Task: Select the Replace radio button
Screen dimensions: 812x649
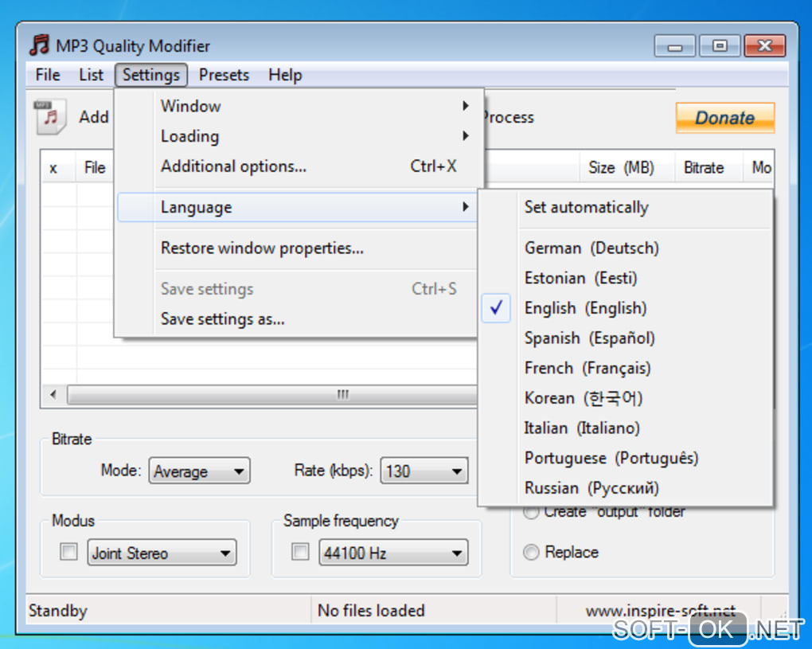Action: pyautogui.click(x=531, y=552)
